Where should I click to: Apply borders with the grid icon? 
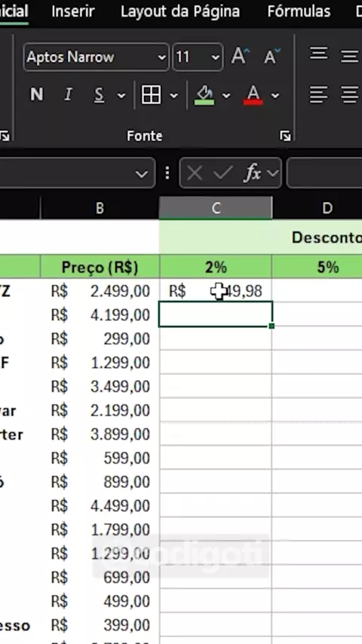point(151,95)
